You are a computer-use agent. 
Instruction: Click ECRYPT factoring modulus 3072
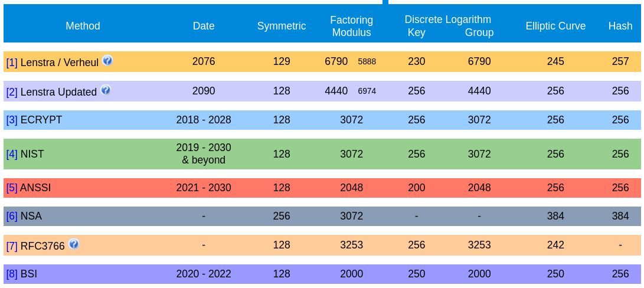tap(352, 120)
